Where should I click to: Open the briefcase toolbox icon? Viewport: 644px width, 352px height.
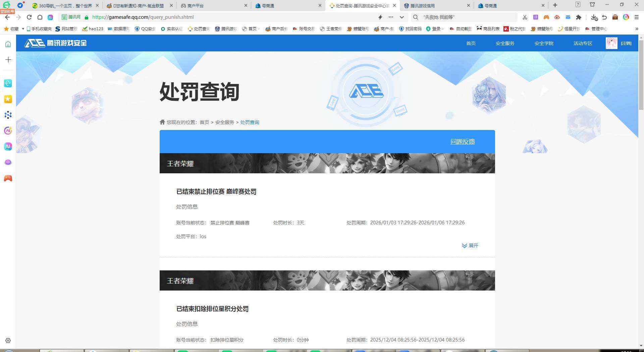[x=615, y=17]
